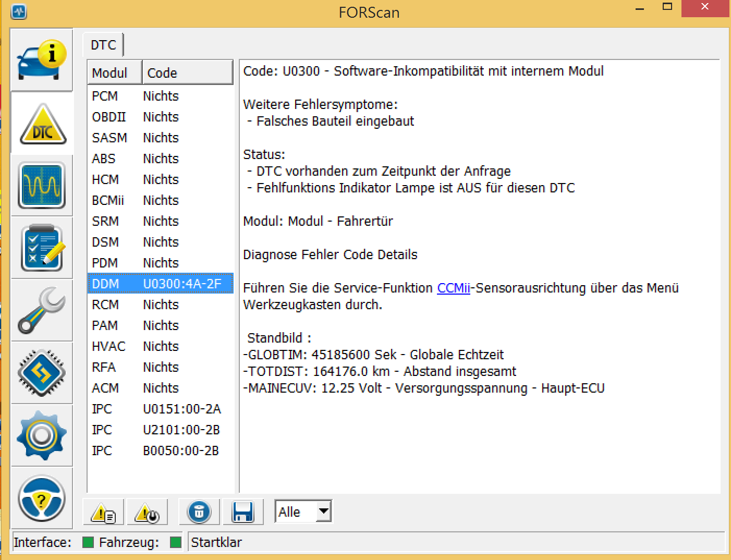Screen dimensions: 731x560
Task: Sort by the Modul column header
Action: [114, 73]
